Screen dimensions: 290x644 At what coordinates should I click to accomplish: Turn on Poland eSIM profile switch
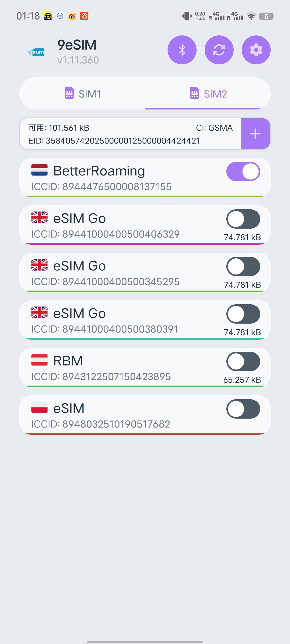click(x=243, y=409)
